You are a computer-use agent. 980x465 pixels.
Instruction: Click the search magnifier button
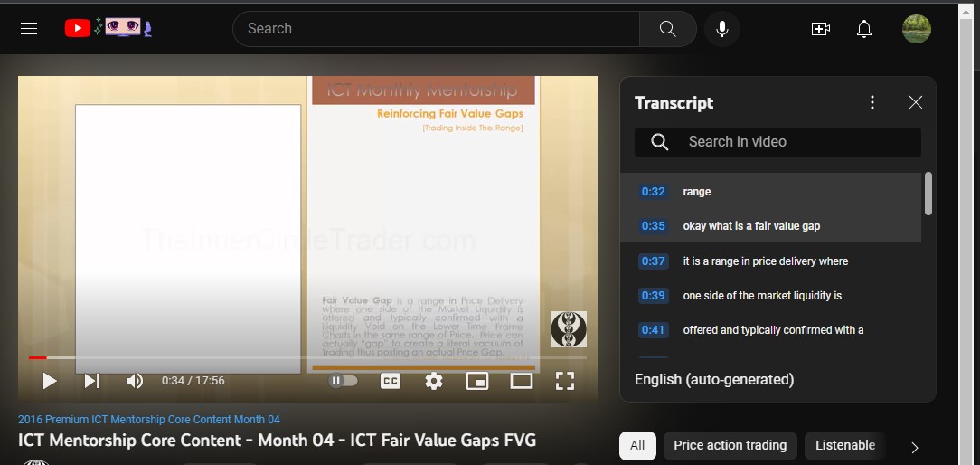coord(667,29)
